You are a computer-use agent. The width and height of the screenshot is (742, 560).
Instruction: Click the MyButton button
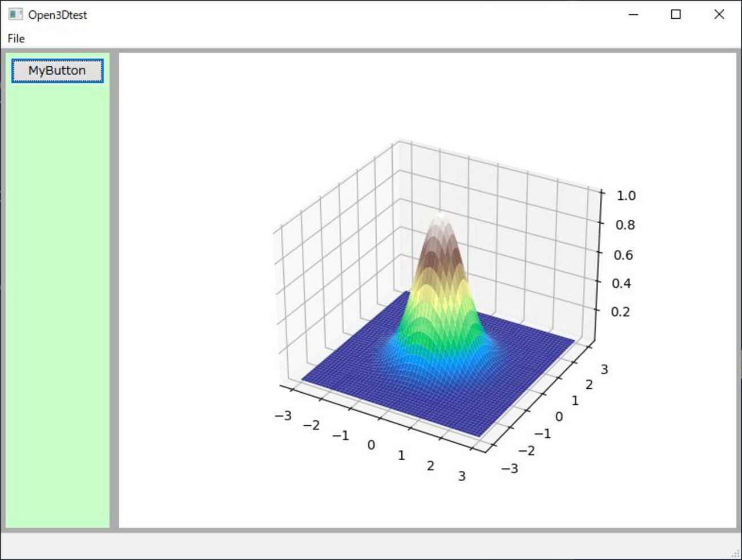pyautogui.click(x=57, y=71)
